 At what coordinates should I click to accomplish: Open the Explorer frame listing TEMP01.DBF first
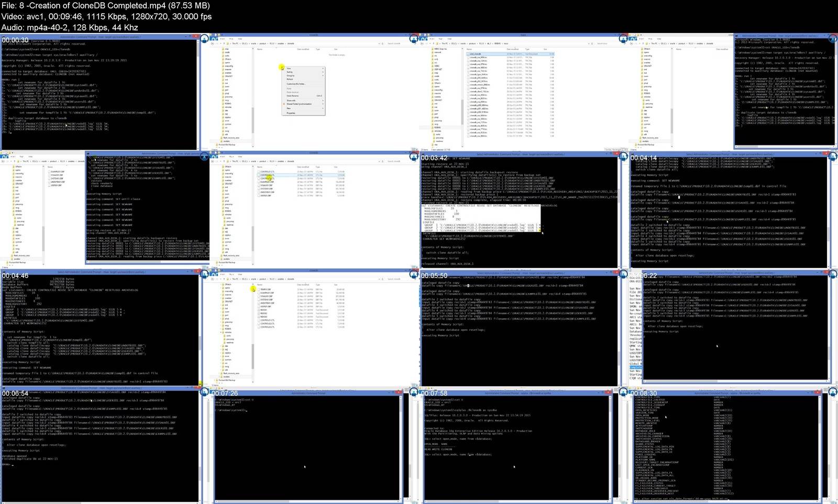(x=313, y=328)
